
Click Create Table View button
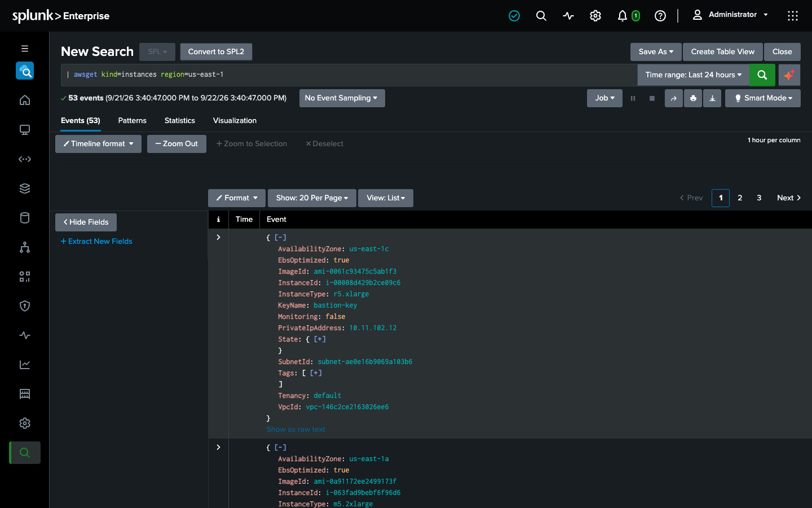[x=723, y=52]
